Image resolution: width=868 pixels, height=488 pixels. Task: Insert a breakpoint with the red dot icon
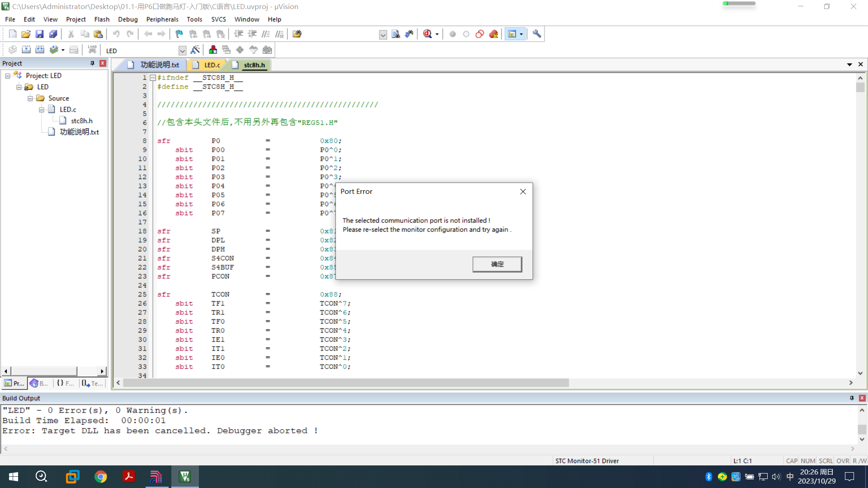click(x=453, y=34)
